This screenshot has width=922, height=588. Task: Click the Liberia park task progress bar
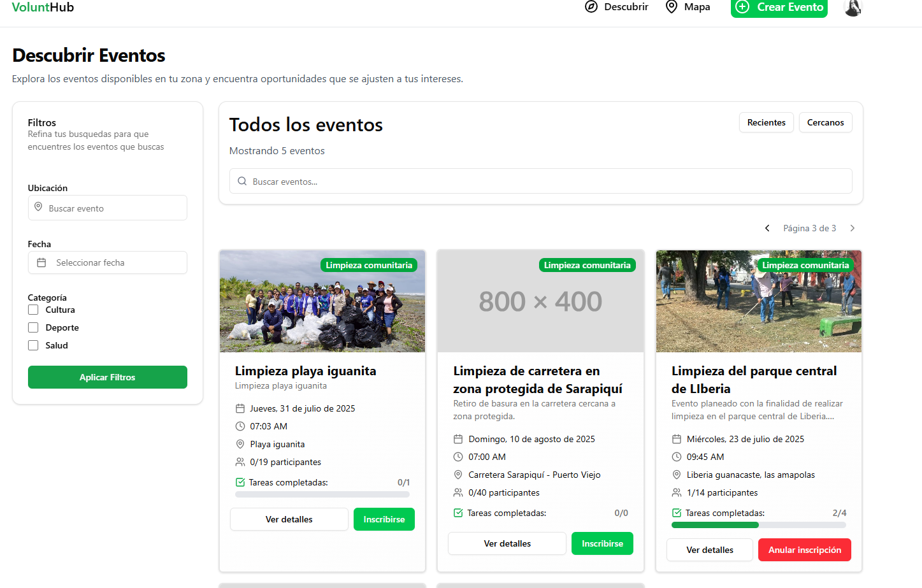pos(758,525)
